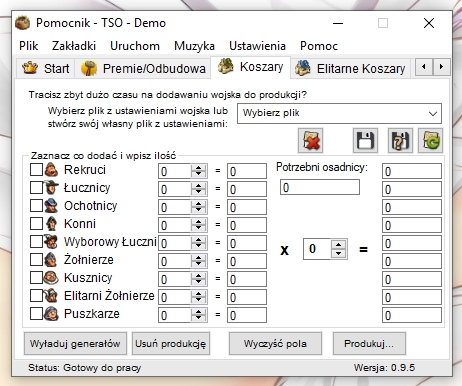The height and width of the screenshot is (386, 462).
Task: Click the delete settings file icon
Action: (x=310, y=140)
